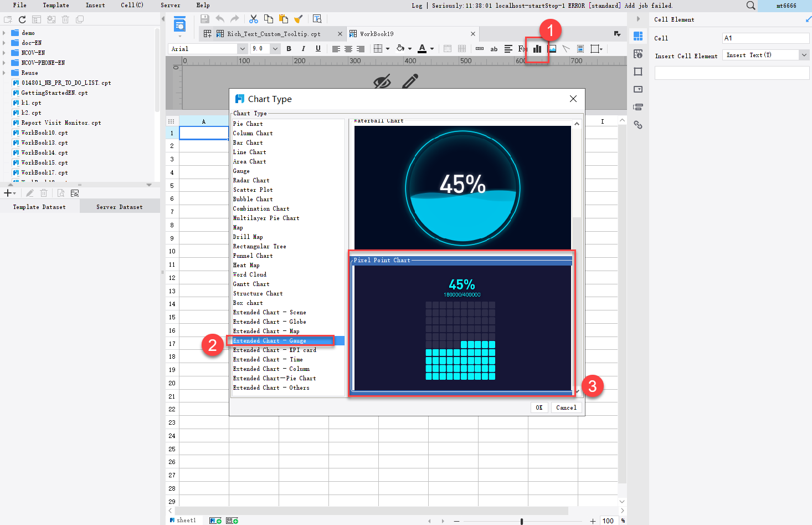Screen dimensions: 812x525
Task: Click the Paste clipboard icon
Action: click(284, 19)
